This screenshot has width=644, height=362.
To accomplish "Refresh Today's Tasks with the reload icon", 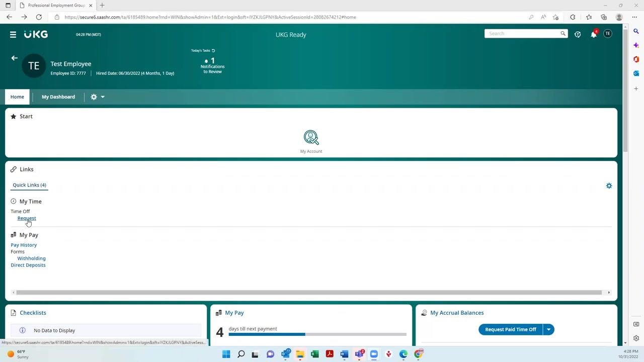I will (x=213, y=50).
